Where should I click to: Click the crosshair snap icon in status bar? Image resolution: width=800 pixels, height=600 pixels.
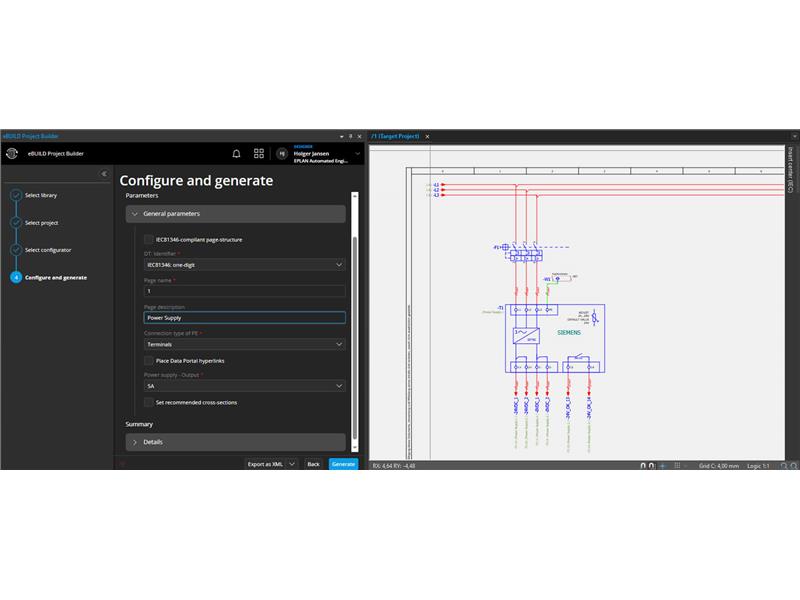[663, 466]
